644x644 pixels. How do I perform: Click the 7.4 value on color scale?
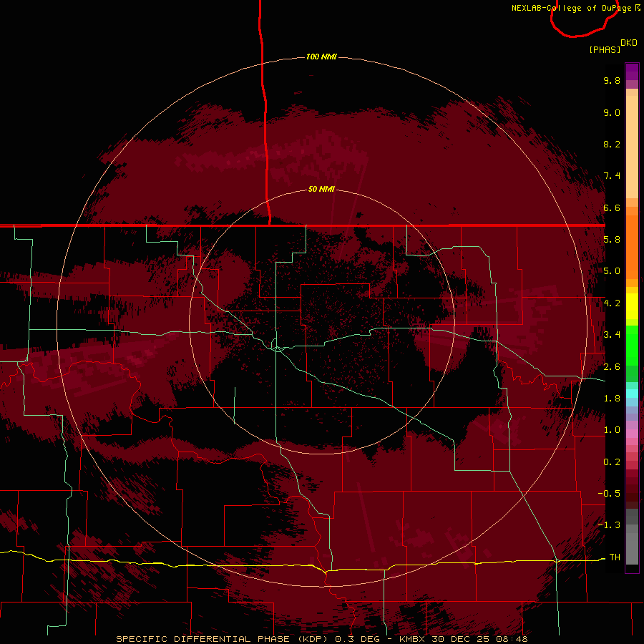(x=612, y=176)
